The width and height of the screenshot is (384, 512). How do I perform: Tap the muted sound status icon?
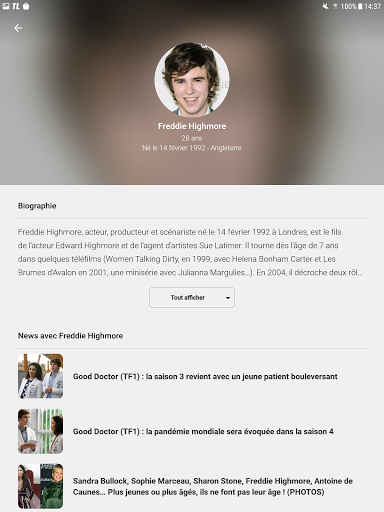click(x=325, y=6)
